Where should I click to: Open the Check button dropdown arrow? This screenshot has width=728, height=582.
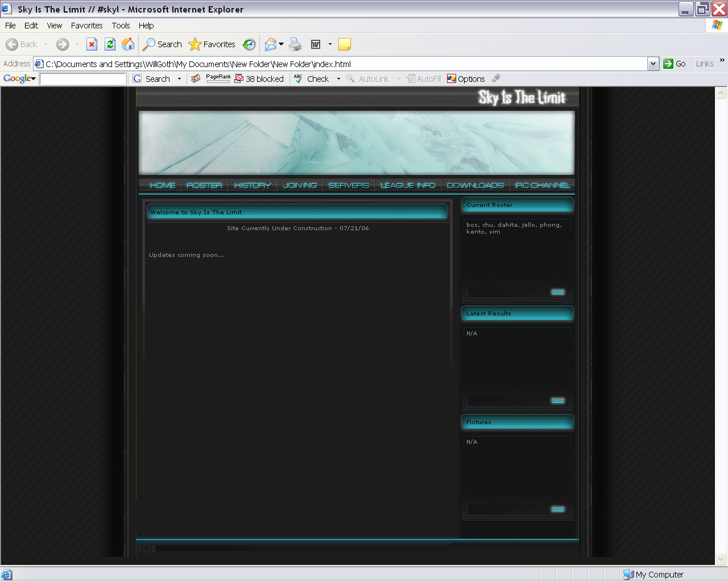coord(338,79)
